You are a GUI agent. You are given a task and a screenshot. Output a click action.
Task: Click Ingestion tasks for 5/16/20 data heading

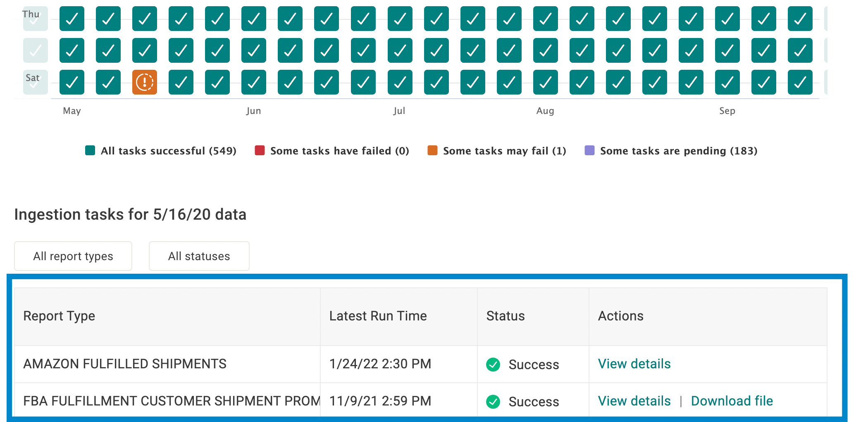[x=130, y=214]
